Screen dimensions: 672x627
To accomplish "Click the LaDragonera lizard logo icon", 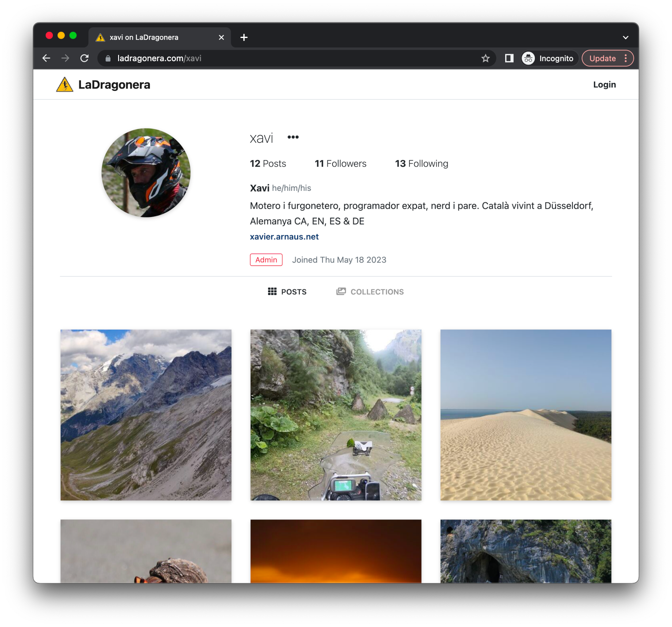I will [x=65, y=84].
